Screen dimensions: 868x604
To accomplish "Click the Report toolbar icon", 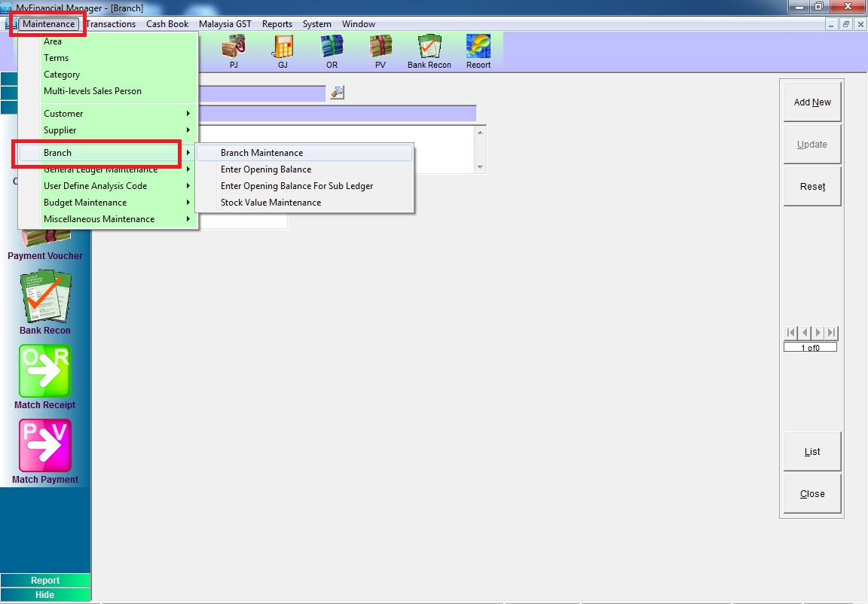I will 478,49.
